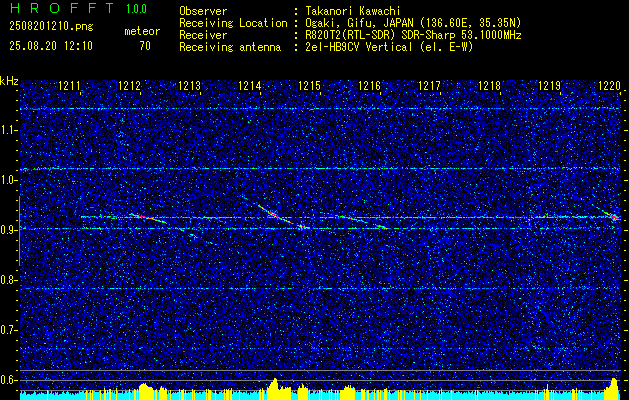Click the meteor count value 70
The width and height of the screenshot is (629, 400).
pyautogui.click(x=145, y=46)
